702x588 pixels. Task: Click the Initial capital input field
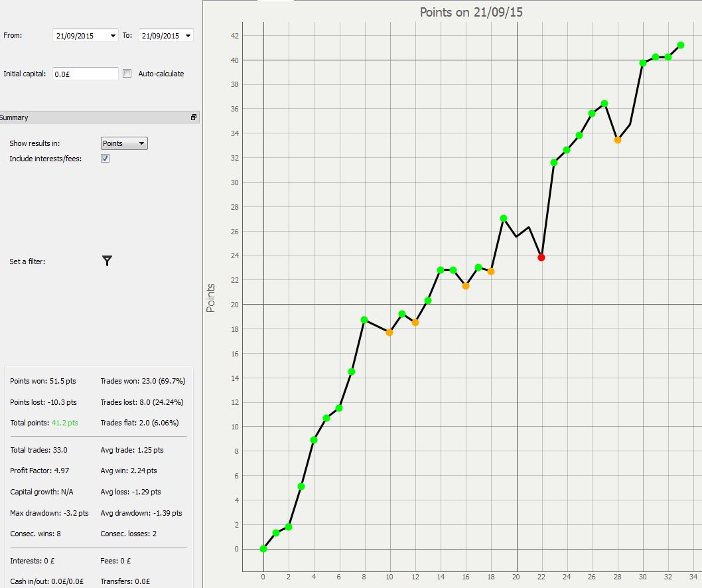(x=86, y=74)
